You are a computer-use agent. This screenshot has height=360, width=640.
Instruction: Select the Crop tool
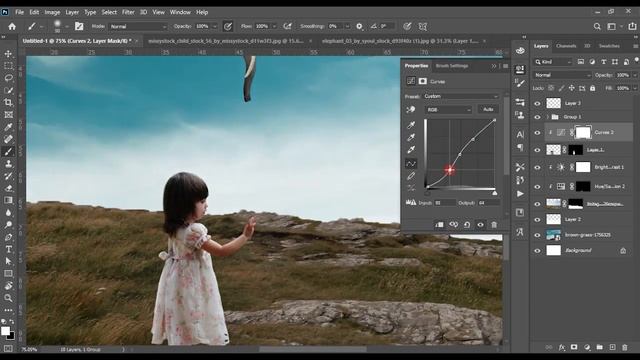point(8,102)
